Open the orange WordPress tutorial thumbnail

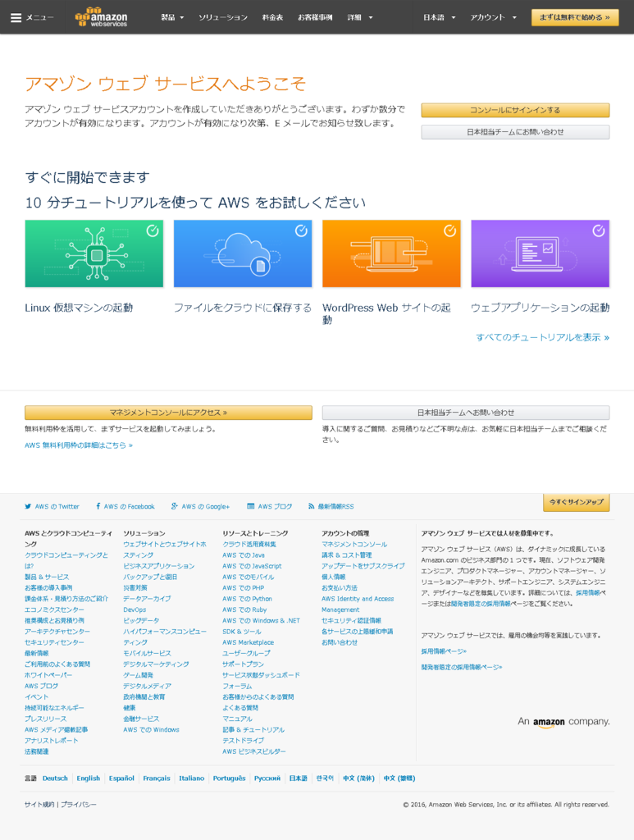(x=391, y=253)
